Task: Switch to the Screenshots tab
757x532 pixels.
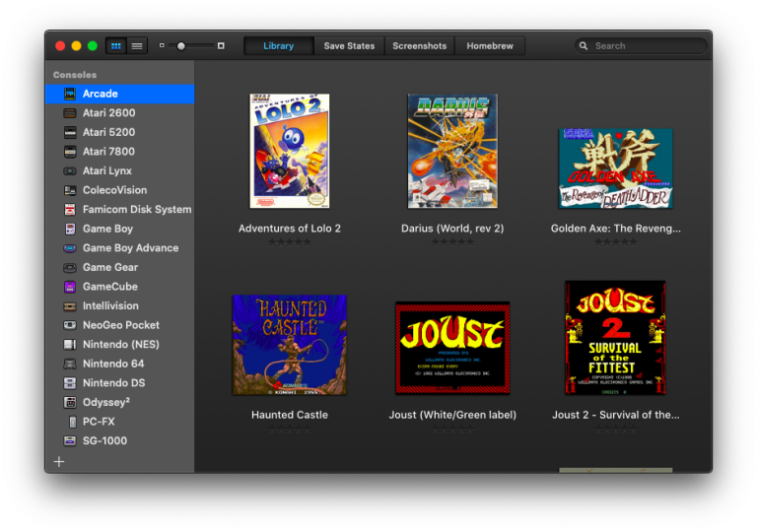Action: 419,46
